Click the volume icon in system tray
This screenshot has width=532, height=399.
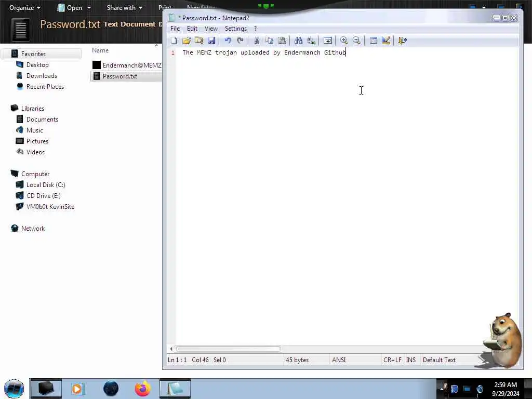point(480,389)
